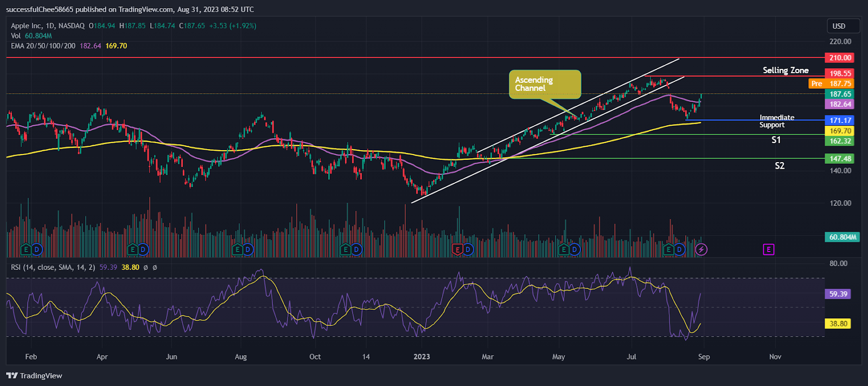
Task: Click the 60.804M volume label on price axis
Action: 843,237
